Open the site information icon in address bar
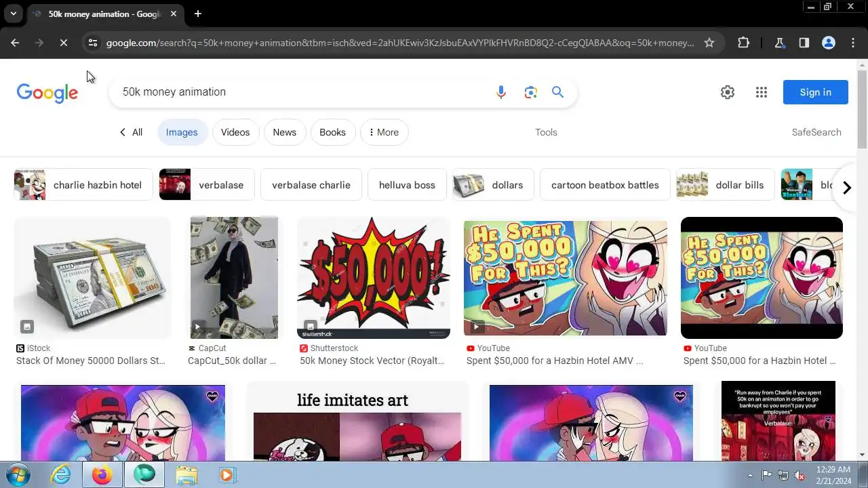 point(93,43)
